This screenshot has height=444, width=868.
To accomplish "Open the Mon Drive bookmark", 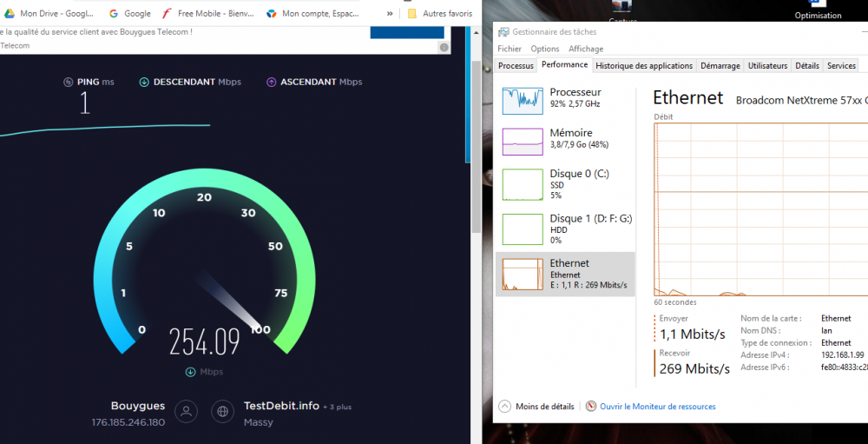I will coord(50,13).
